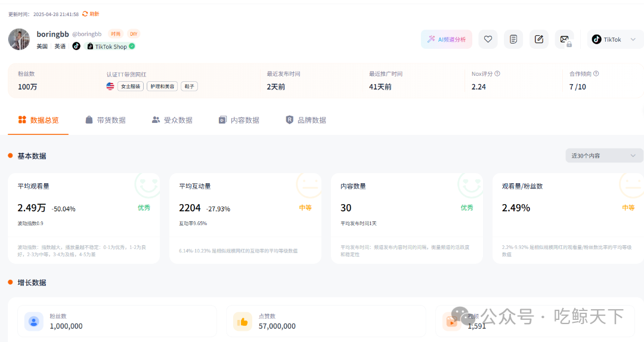Open the TikTok platform dropdown
Image resolution: width=644 pixels, height=342 pixels.
(x=614, y=39)
